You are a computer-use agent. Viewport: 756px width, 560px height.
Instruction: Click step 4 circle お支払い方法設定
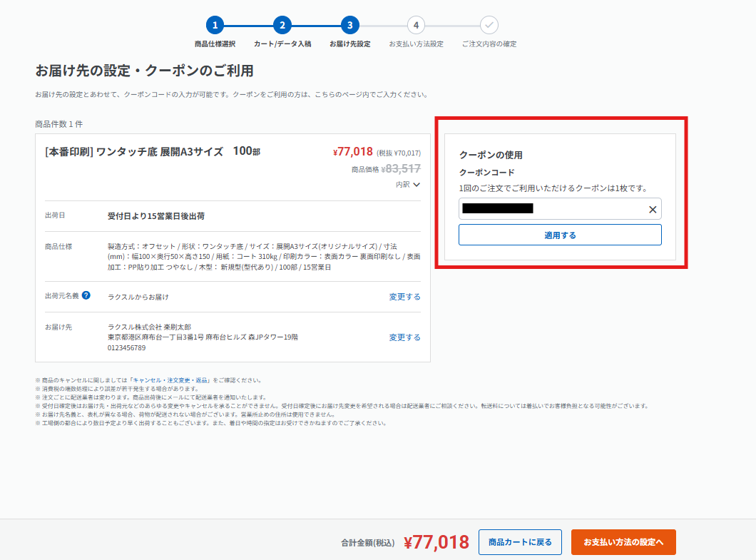pyautogui.click(x=416, y=25)
